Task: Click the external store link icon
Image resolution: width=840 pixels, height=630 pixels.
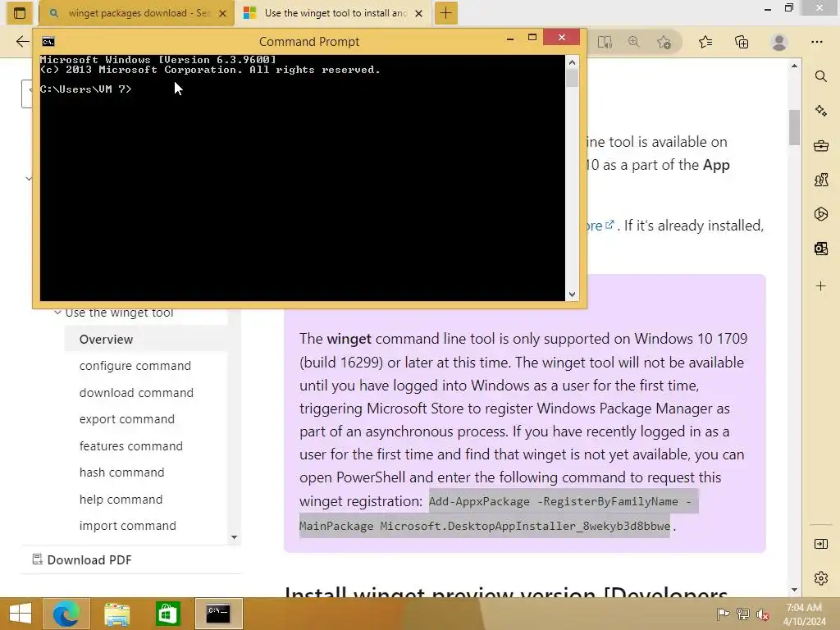Action: 609,225
